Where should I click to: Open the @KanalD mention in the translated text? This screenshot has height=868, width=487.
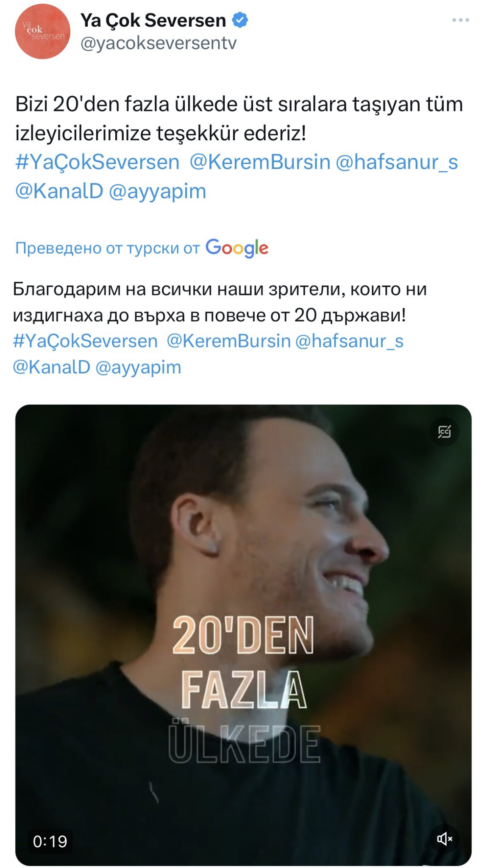(52, 367)
